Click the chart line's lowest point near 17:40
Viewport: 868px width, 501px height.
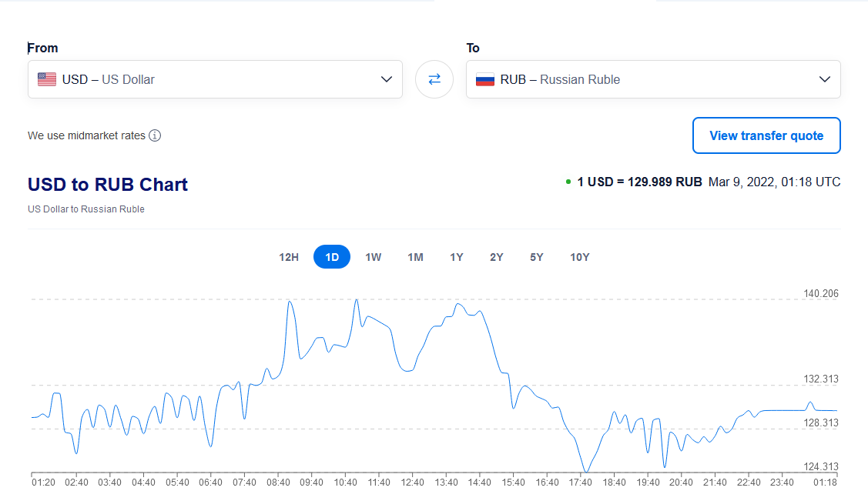(586, 471)
